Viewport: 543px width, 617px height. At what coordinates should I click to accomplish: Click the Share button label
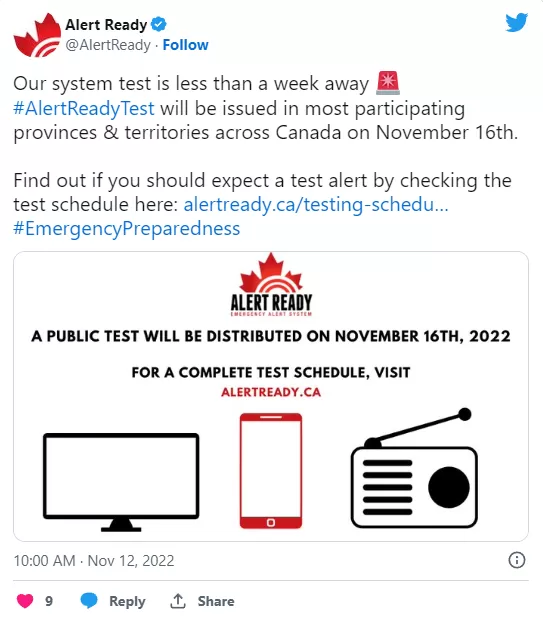pyautogui.click(x=216, y=601)
